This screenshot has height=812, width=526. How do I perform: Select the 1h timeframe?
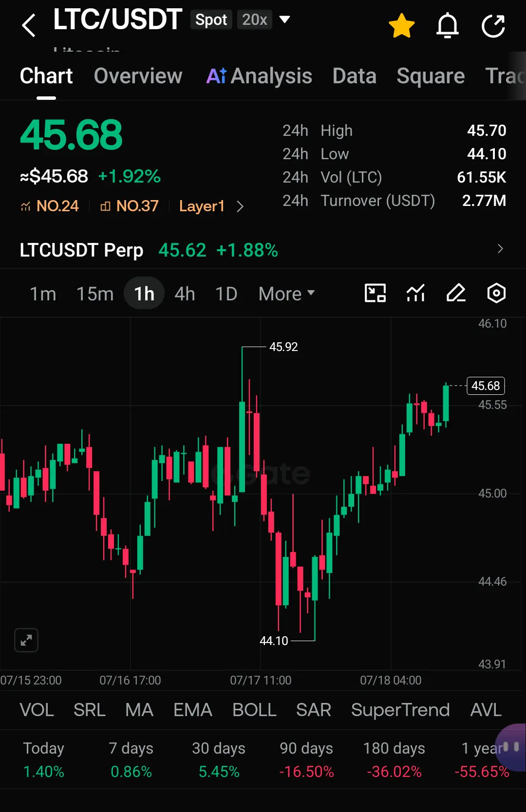[144, 293]
